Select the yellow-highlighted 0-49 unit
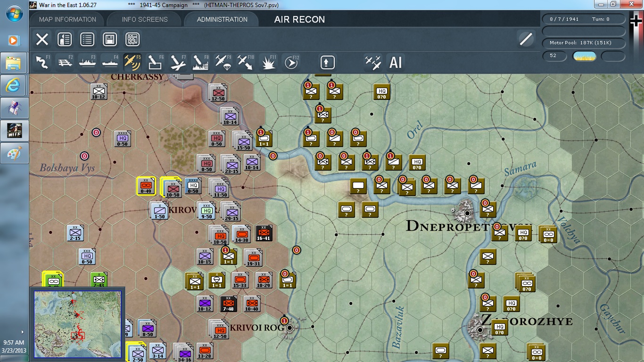The image size is (644, 362). [x=146, y=186]
